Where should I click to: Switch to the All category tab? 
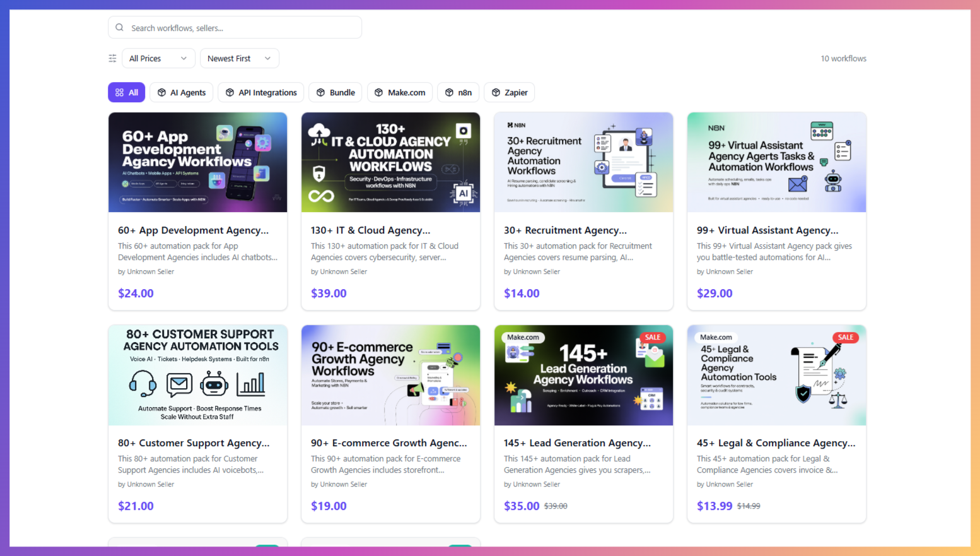[x=126, y=92]
